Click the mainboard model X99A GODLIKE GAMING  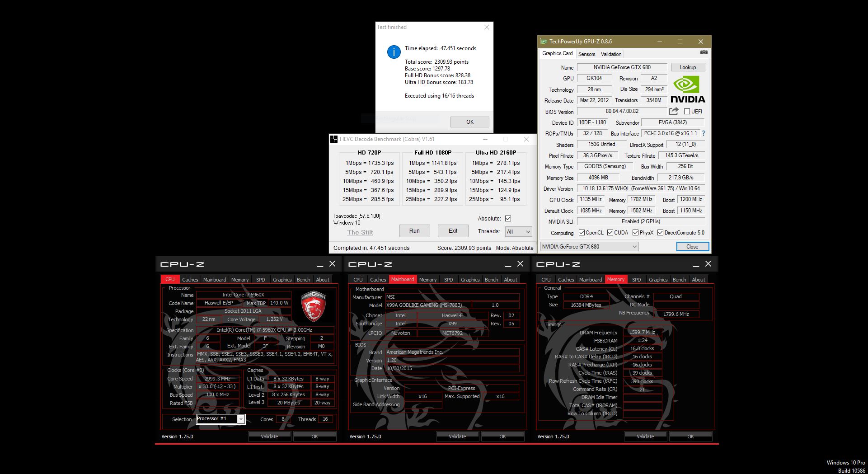tap(428, 305)
